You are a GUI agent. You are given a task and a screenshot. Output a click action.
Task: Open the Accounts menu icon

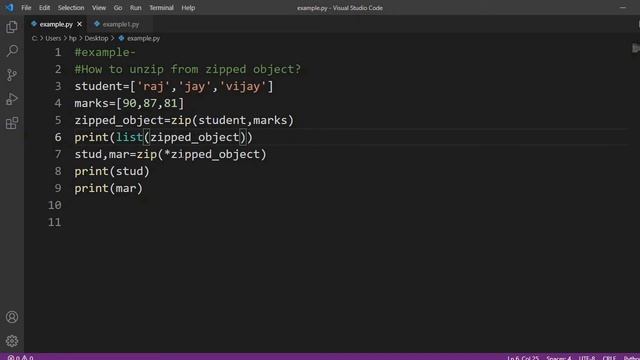point(12,317)
